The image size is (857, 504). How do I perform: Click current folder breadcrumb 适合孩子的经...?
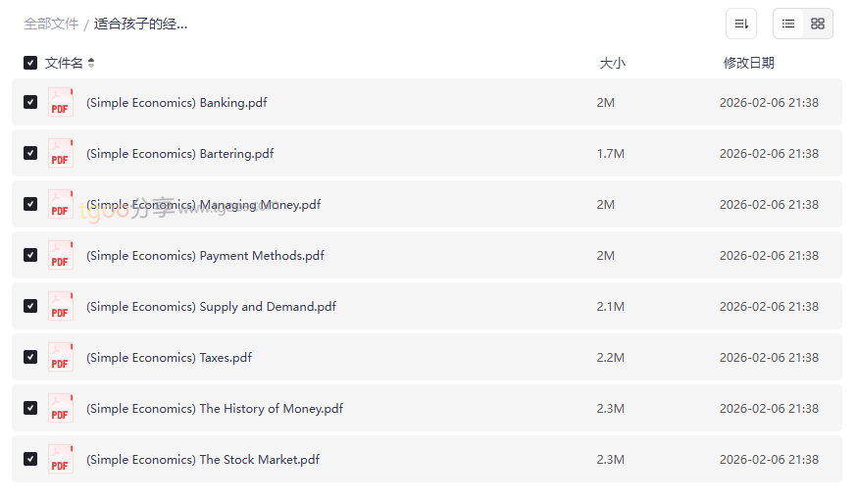click(140, 24)
